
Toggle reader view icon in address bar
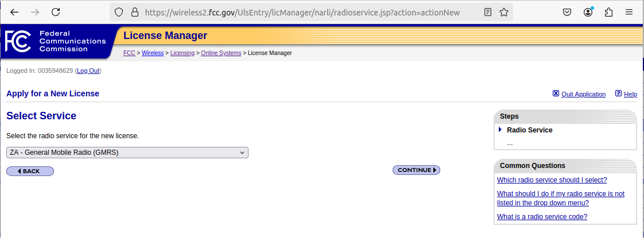(x=487, y=12)
